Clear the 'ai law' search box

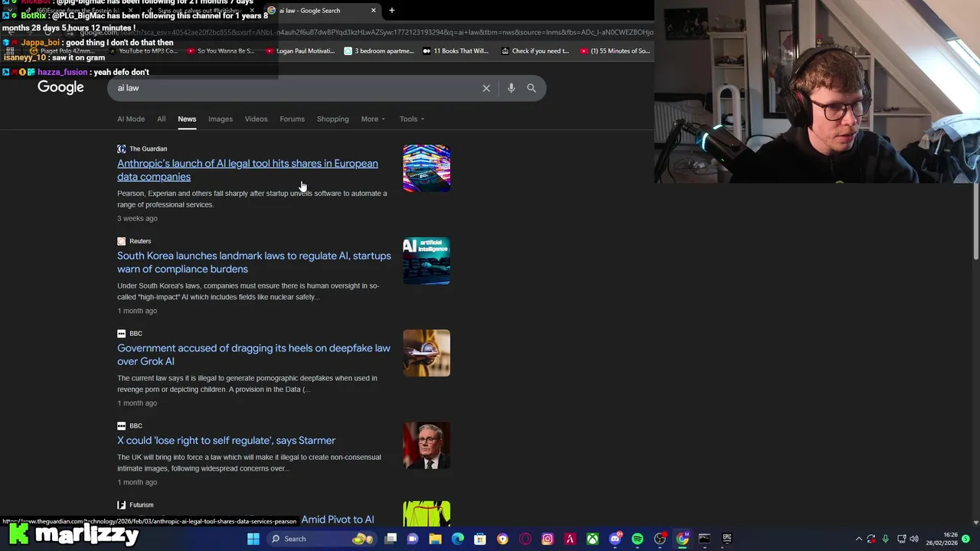point(486,88)
